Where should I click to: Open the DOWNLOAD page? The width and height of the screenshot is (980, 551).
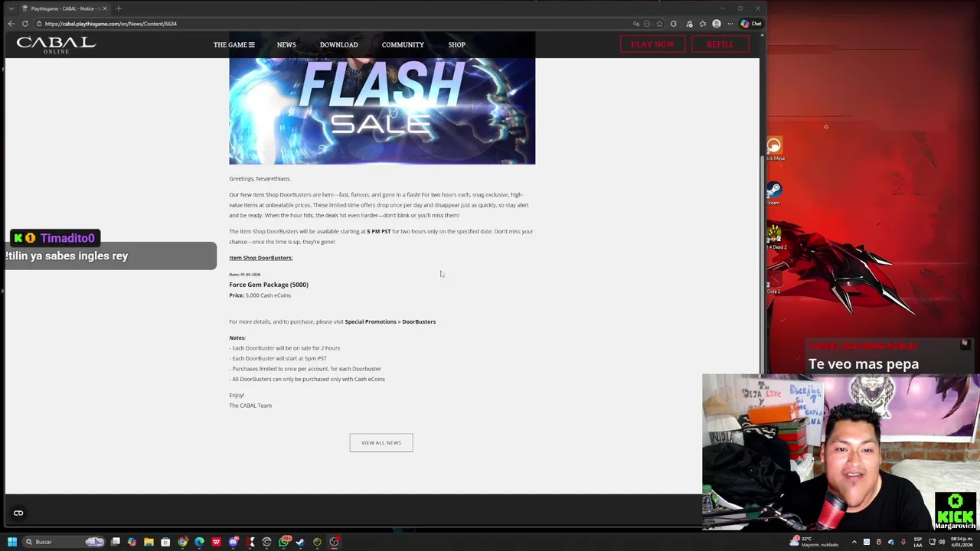tap(338, 44)
